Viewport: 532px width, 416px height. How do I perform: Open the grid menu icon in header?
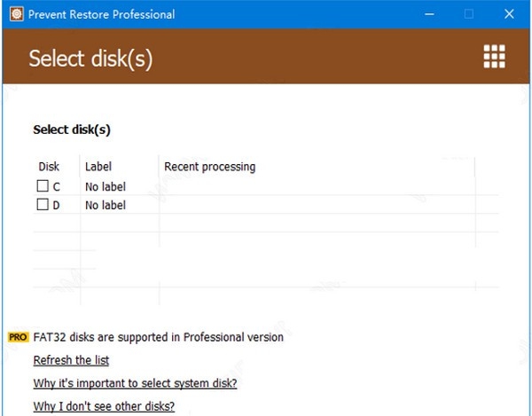494,57
